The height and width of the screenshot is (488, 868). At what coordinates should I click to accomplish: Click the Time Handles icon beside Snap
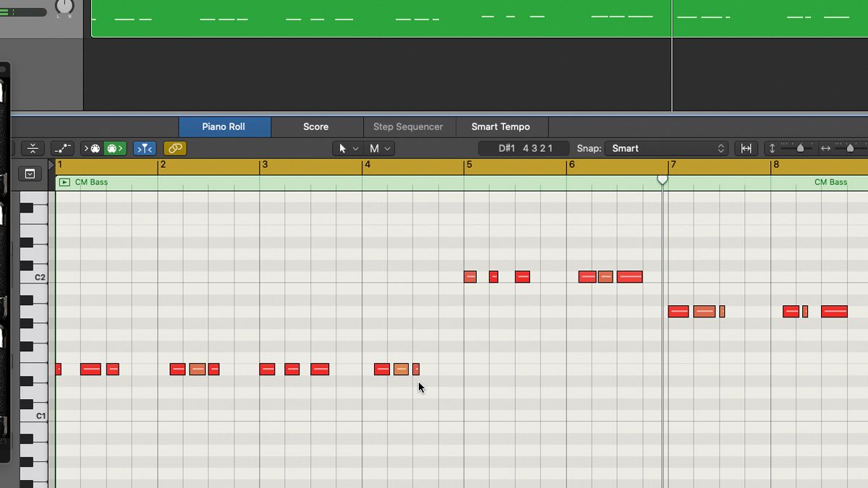[x=746, y=148]
